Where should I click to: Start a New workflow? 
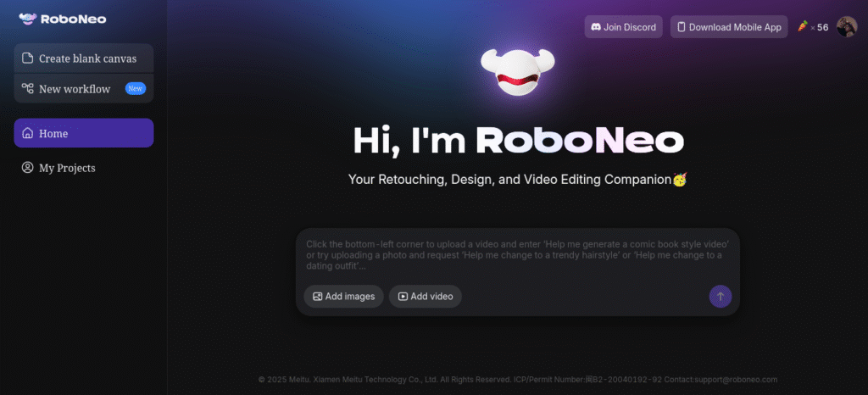(x=84, y=88)
